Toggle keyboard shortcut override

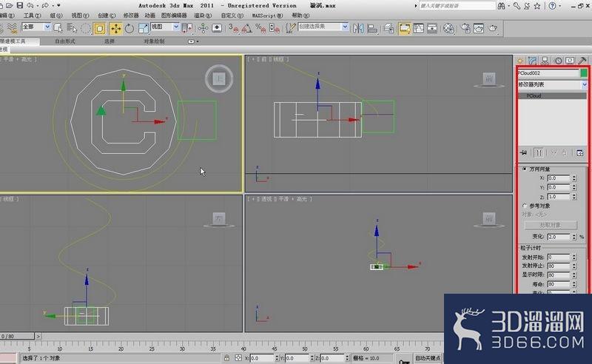pyautogui.click(x=217, y=28)
